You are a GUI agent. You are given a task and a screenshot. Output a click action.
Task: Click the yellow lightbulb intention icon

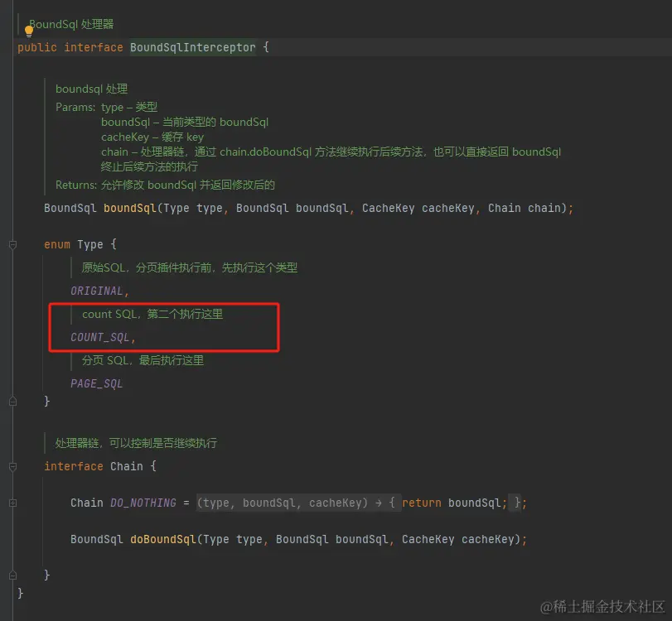(29, 31)
